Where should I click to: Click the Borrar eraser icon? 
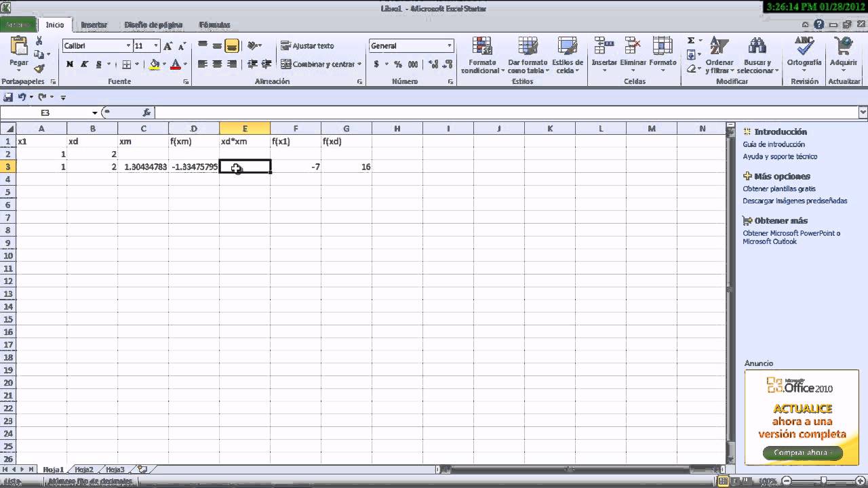(691, 68)
